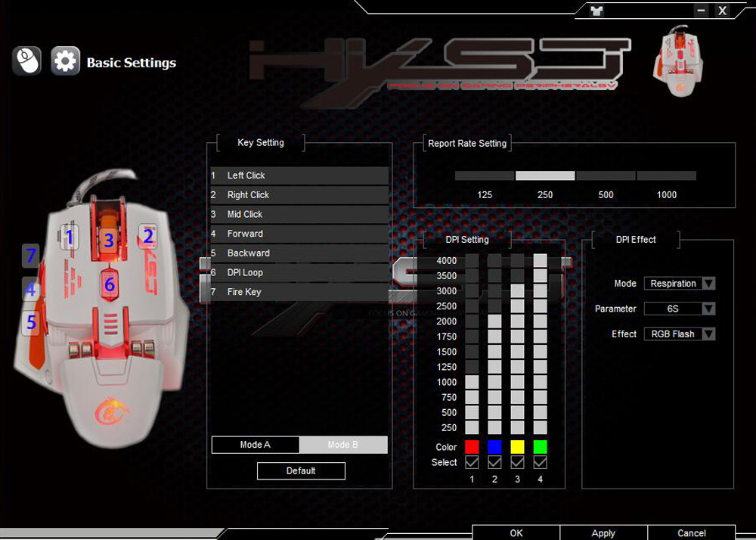Toggle Select checkbox for DPI level 2
This screenshot has width=756, height=540.
[494, 462]
